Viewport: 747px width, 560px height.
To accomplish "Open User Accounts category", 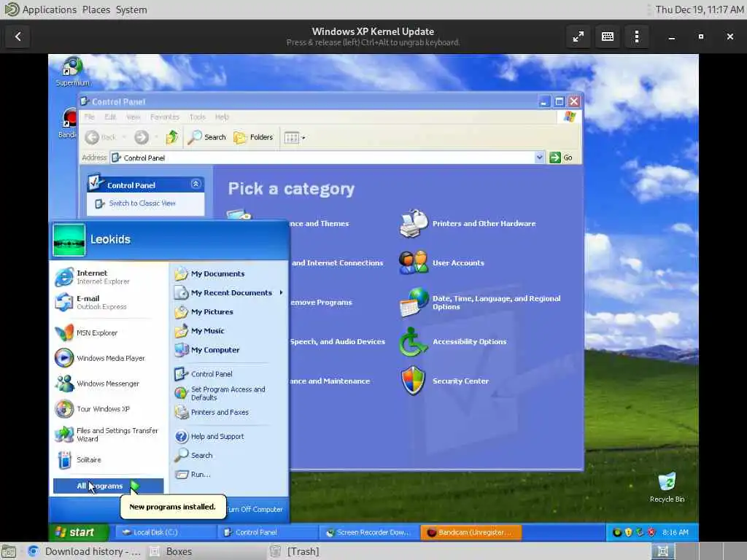I will (x=442, y=262).
